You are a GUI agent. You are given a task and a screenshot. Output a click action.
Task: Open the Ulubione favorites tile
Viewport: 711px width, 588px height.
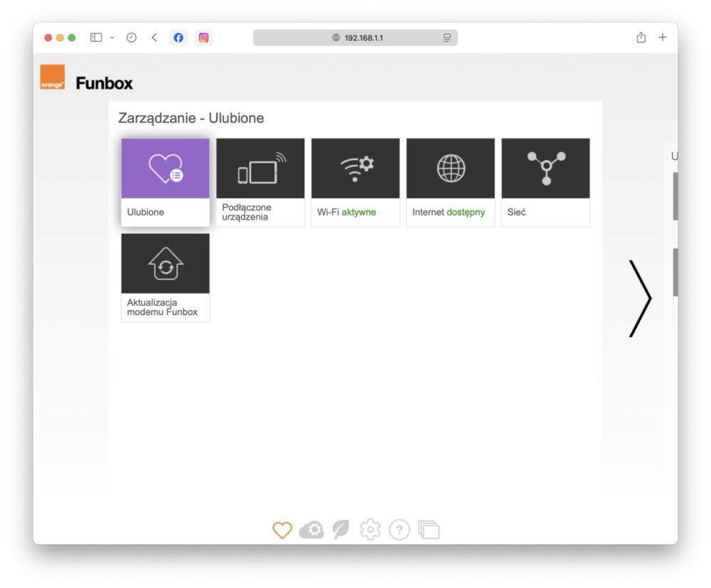click(x=165, y=182)
